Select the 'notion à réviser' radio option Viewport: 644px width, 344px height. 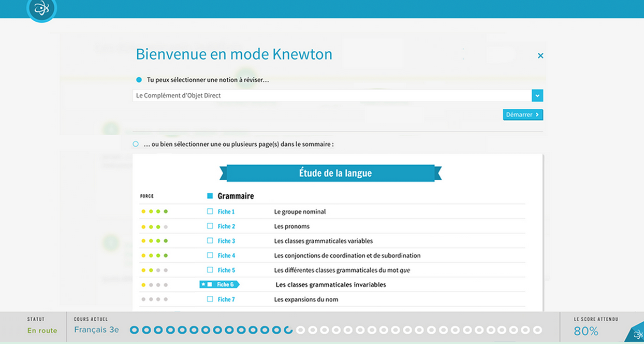point(139,80)
